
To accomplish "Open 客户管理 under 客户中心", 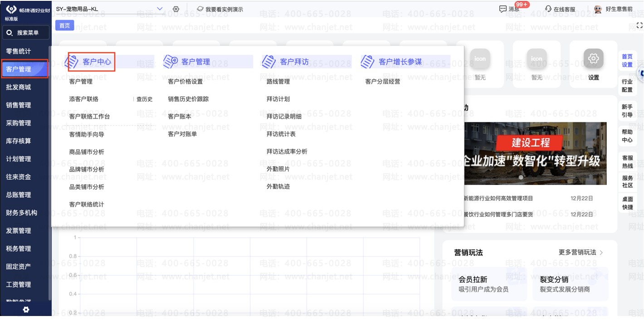I will 81,82.
